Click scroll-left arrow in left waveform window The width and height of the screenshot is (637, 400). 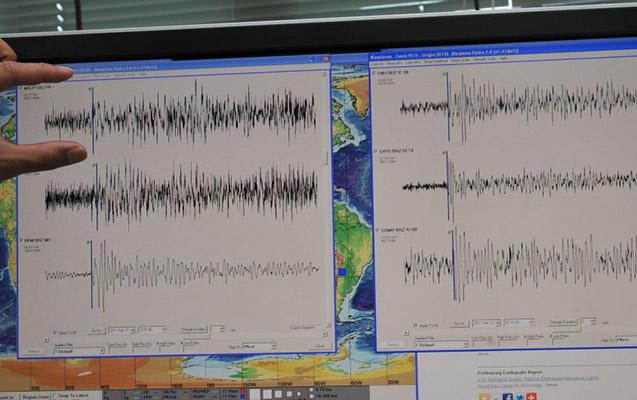(46, 340)
